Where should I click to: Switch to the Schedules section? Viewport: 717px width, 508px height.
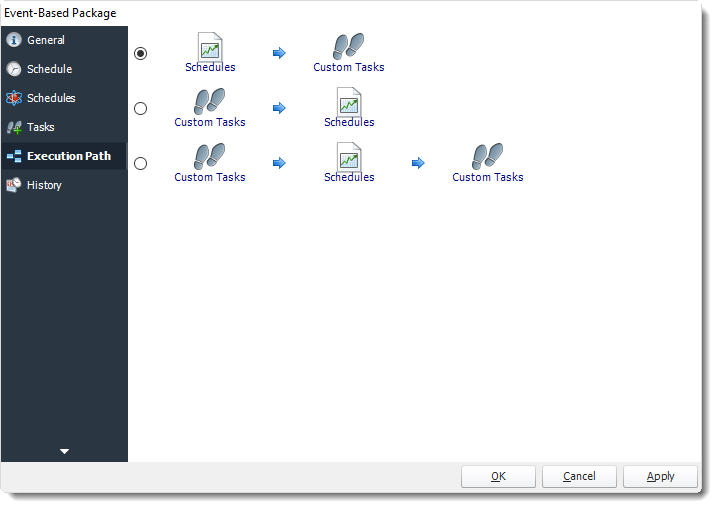coord(64,98)
